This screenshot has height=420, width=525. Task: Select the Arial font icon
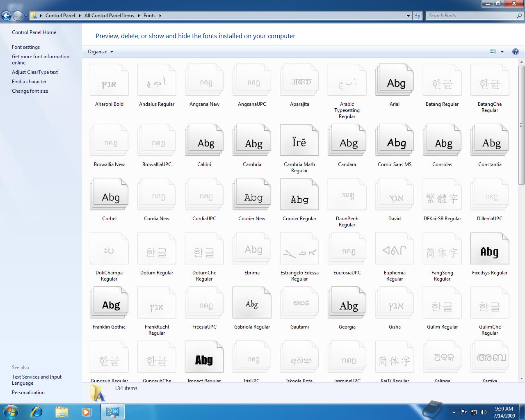pos(395,80)
